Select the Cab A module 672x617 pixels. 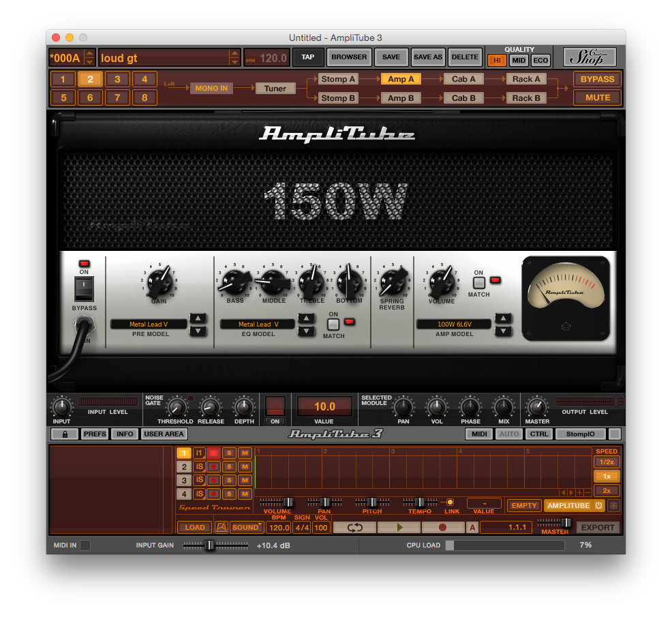pos(463,79)
